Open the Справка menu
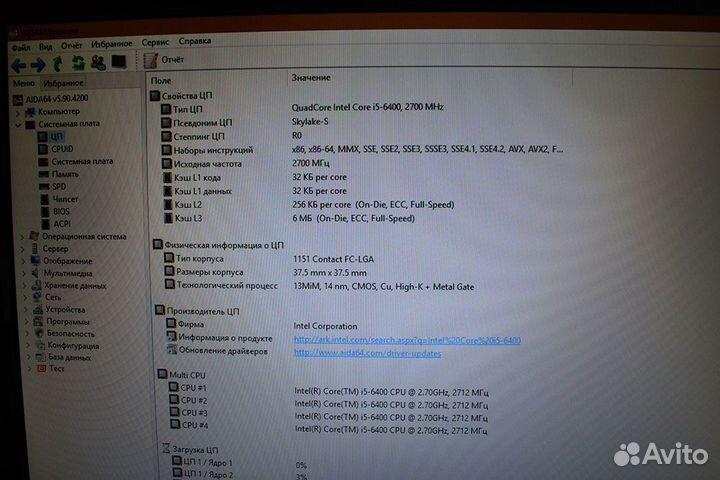 [195, 41]
